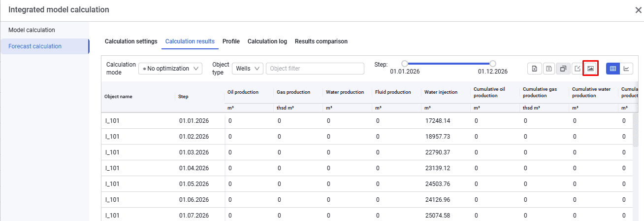
Task: Open the Calculation mode dropdown
Action: click(x=170, y=69)
